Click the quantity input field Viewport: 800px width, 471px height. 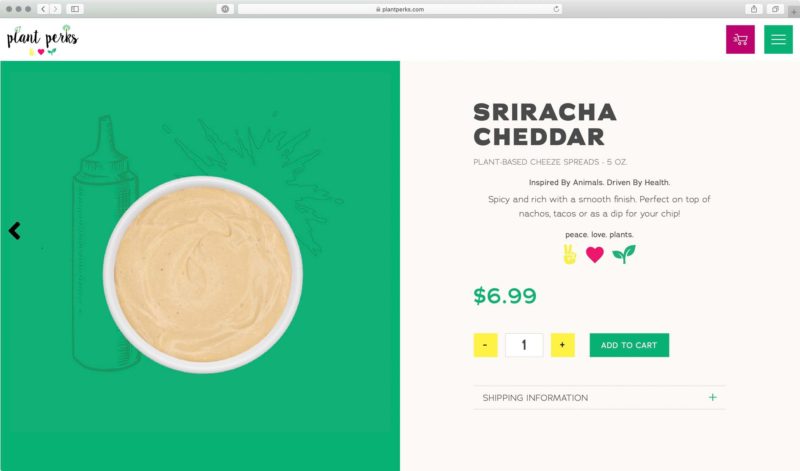(524, 345)
